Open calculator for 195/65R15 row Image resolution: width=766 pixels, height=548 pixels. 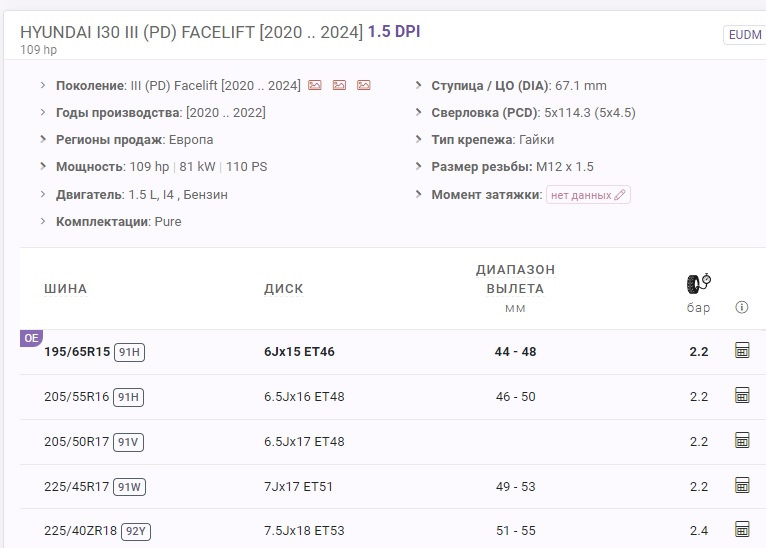[x=742, y=350]
